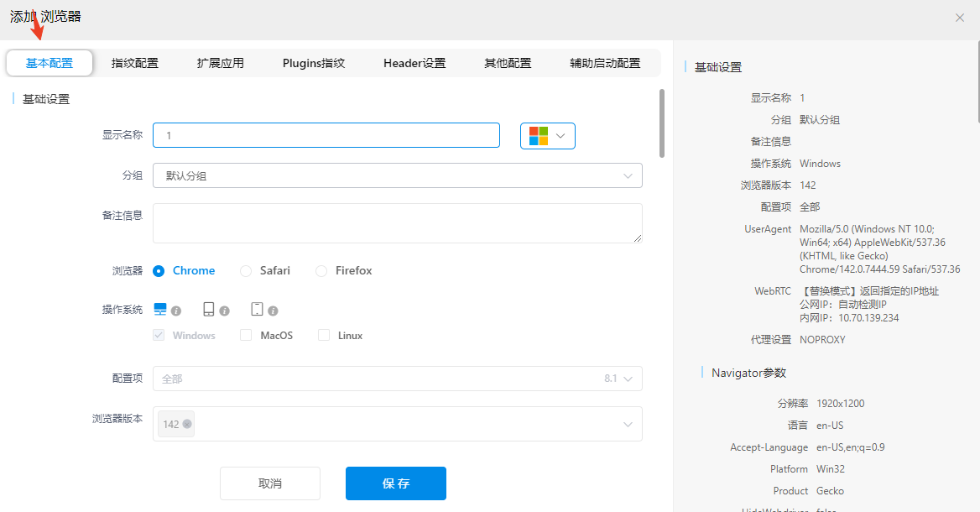The width and height of the screenshot is (980, 512).
Task: Switch to the 指纹配置 tab
Action: pos(135,63)
